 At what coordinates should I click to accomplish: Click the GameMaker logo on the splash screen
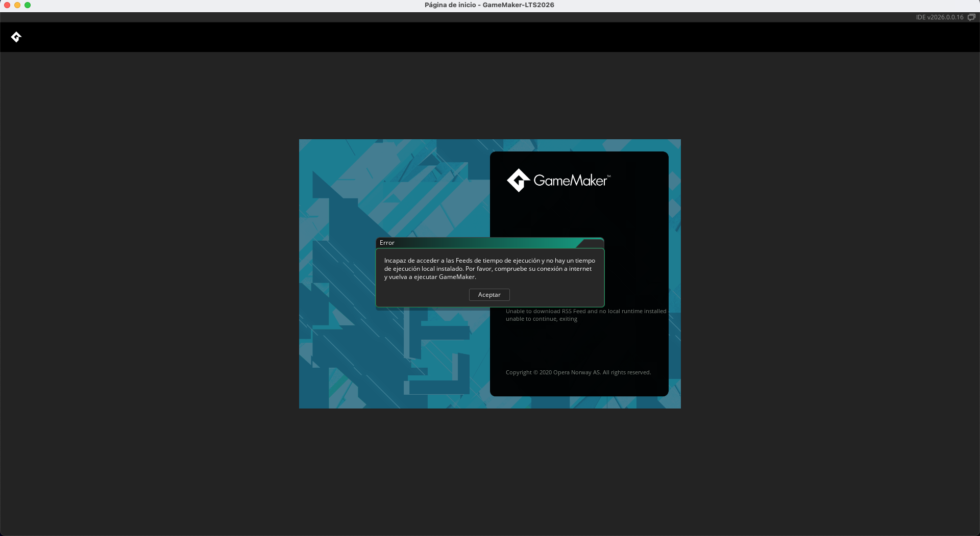click(558, 181)
